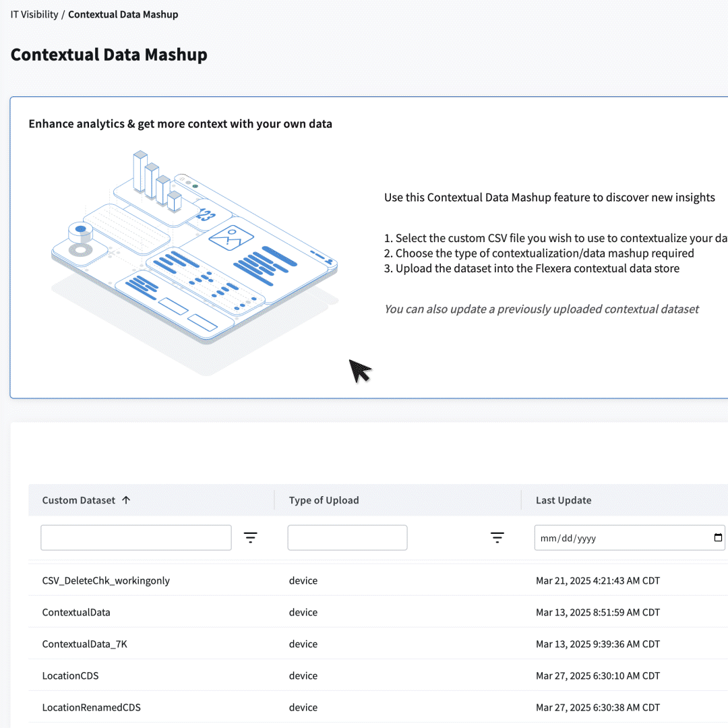The width and height of the screenshot is (728, 728).
Task: Focus the Custom Dataset filter text box
Action: click(x=135, y=538)
